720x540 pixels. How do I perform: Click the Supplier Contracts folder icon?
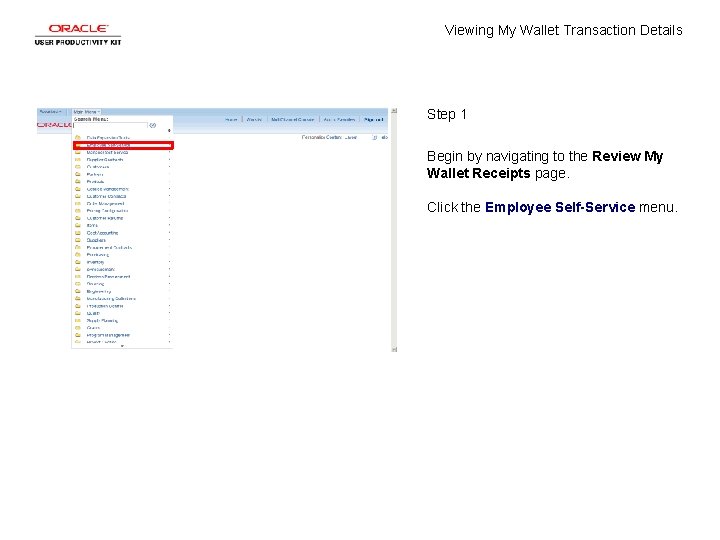(x=78, y=160)
